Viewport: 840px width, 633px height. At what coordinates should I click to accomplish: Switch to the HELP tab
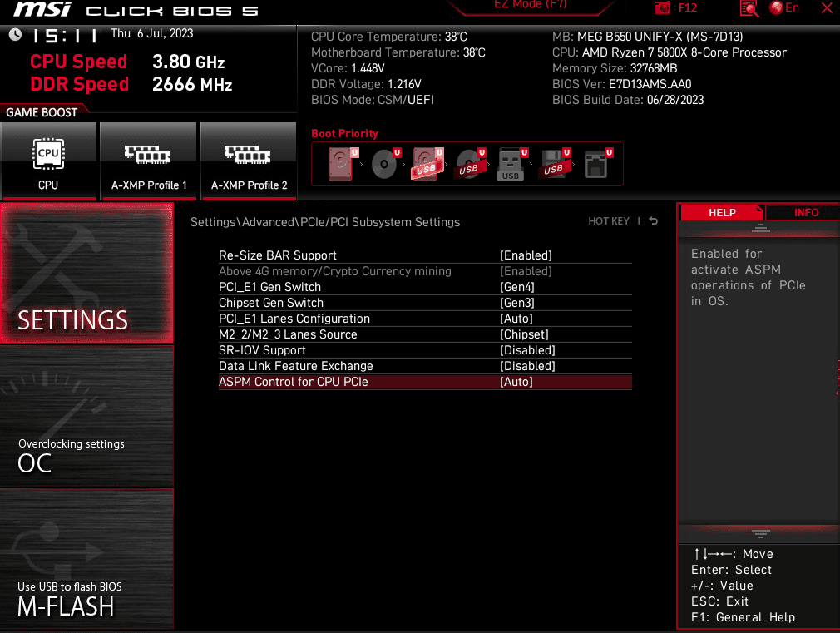(722, 212)
